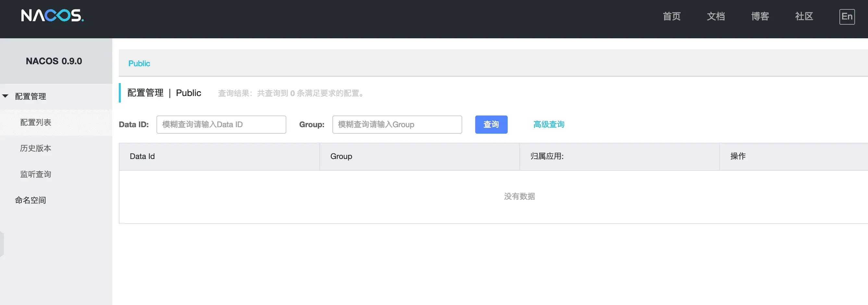Image resolution: width=868 pixels, height=305 pixels.
Task: Click the 没有数据 empty table message
Action: (519, 197)
